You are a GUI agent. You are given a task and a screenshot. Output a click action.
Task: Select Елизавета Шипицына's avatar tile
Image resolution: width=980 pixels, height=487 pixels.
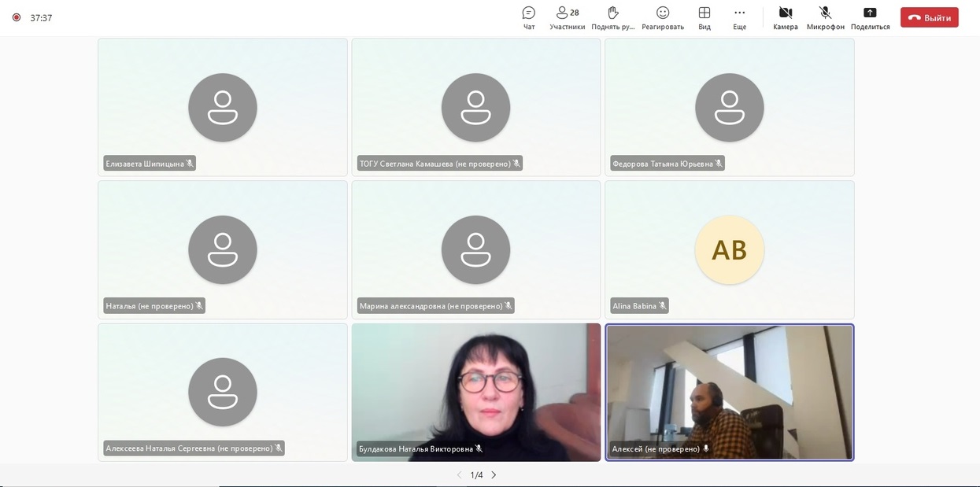point(223,107)
